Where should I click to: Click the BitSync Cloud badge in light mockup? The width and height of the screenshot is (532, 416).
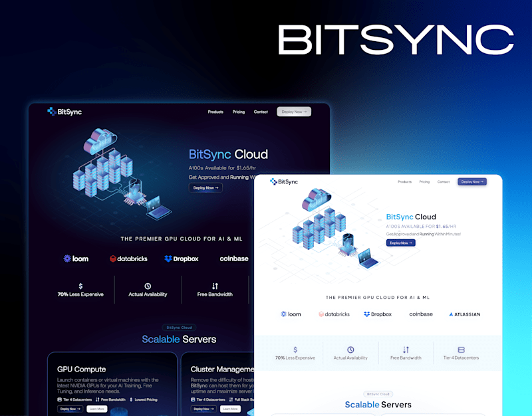[378, 394]
